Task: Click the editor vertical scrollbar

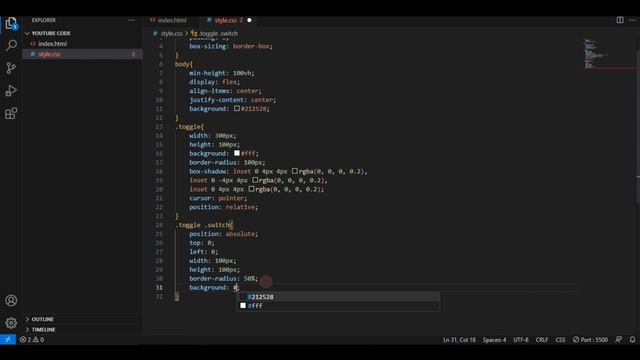Action: coord(638,122)
